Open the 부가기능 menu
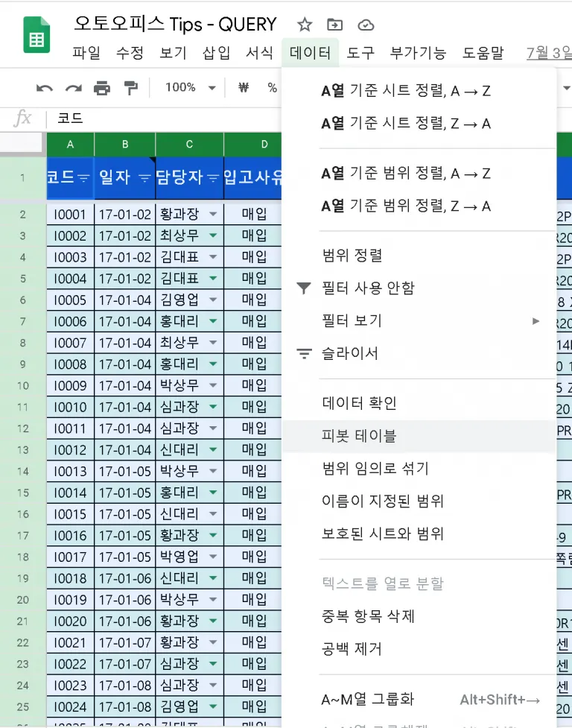Viewport: 572px width, 728px height. [x=418, y=52]
